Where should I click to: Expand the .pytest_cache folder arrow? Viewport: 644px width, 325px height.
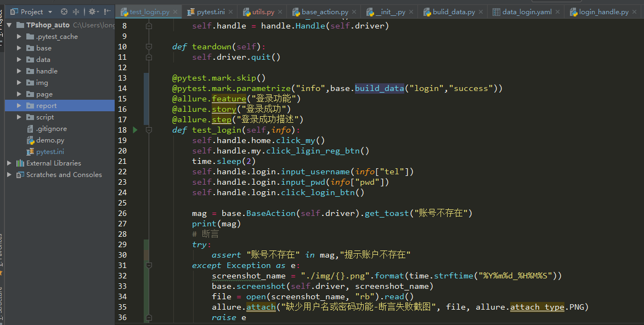(19, 37)
